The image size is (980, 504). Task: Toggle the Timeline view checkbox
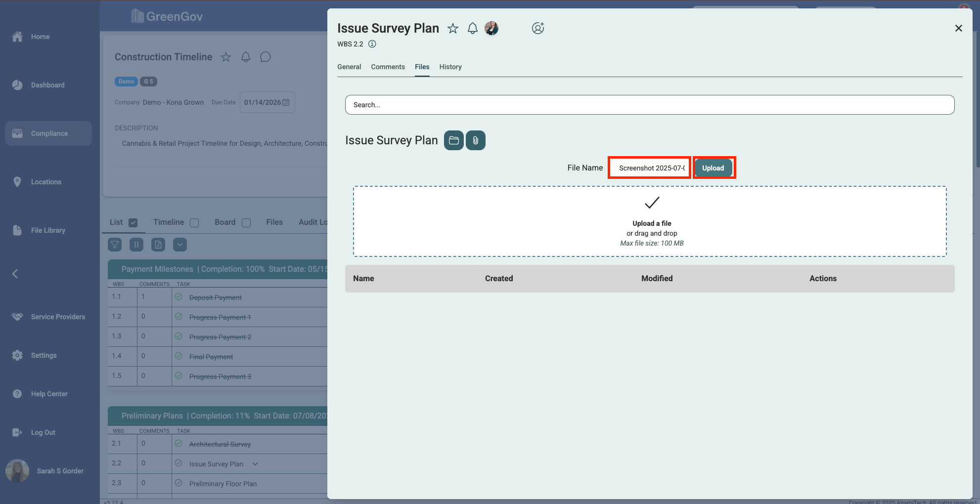pyautogui.click(x=194, y=223)
